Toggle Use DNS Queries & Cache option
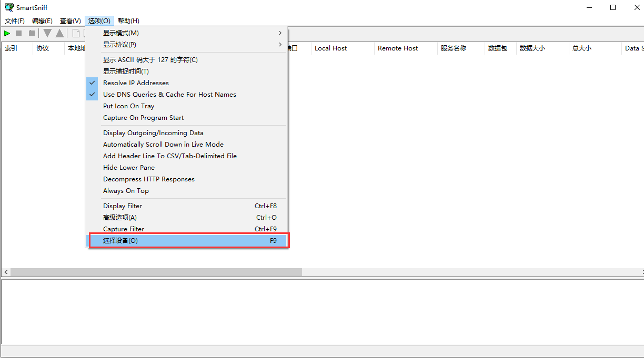Image resolution: width=644 pixels, height=358 pixels. click(169, 95)
